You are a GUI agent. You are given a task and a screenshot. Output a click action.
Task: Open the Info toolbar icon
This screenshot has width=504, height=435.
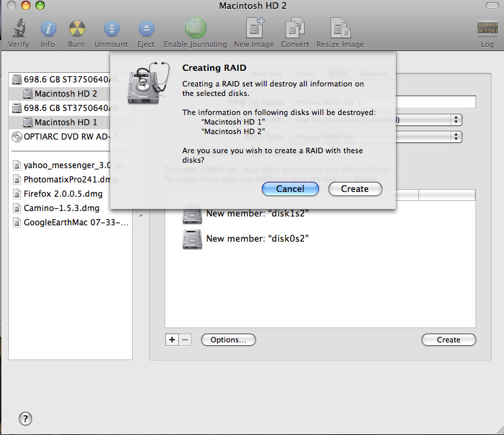(48, 29)
